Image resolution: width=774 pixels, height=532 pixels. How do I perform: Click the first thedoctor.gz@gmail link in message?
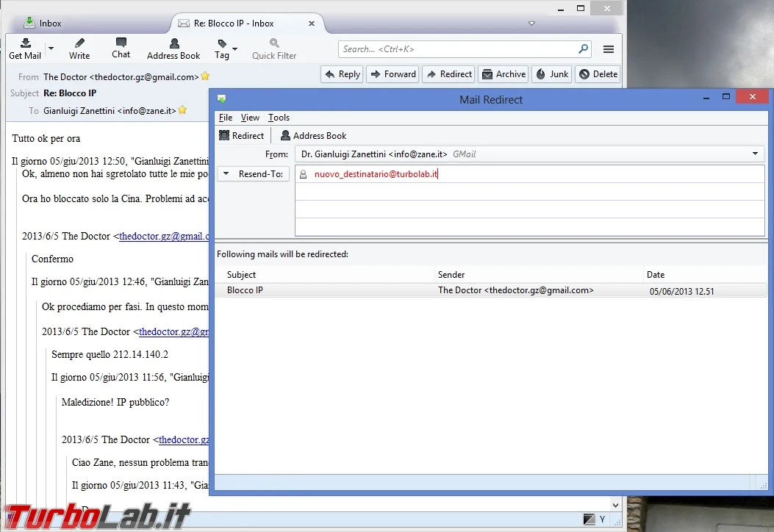[x=164, y=236]
